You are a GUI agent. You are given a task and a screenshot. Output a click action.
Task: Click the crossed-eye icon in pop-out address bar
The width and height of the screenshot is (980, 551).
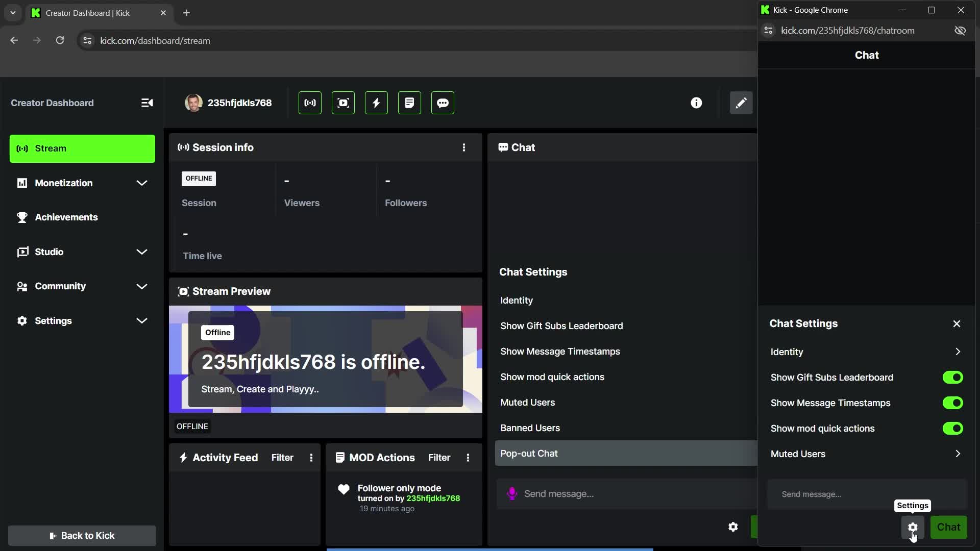[x=960, y=31]
